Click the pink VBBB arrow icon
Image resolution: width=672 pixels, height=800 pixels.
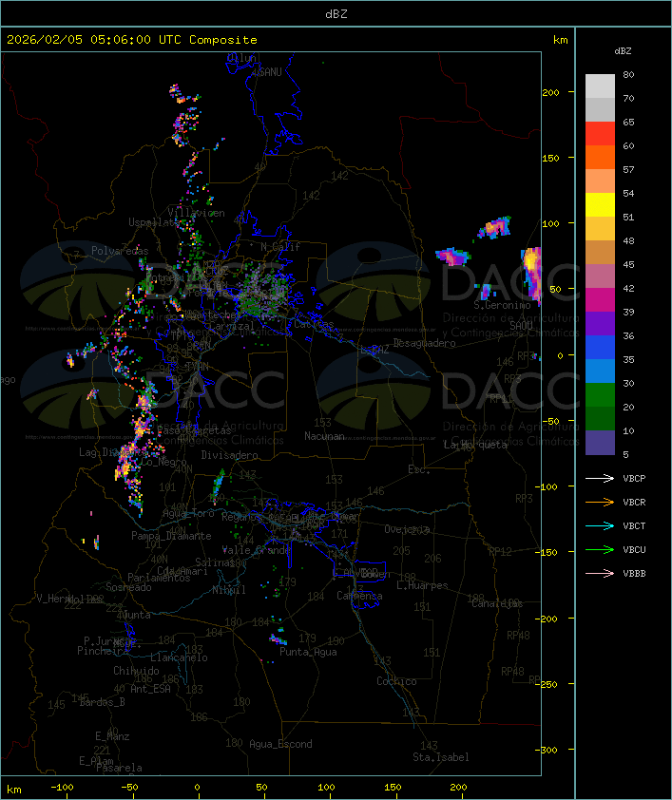(x=600, y=574)
